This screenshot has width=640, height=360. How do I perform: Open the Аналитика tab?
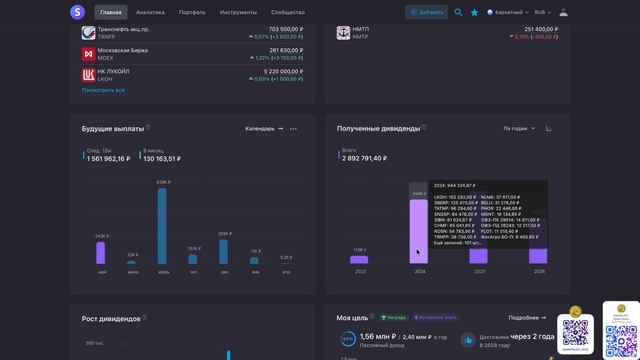(x=150, y=12)
